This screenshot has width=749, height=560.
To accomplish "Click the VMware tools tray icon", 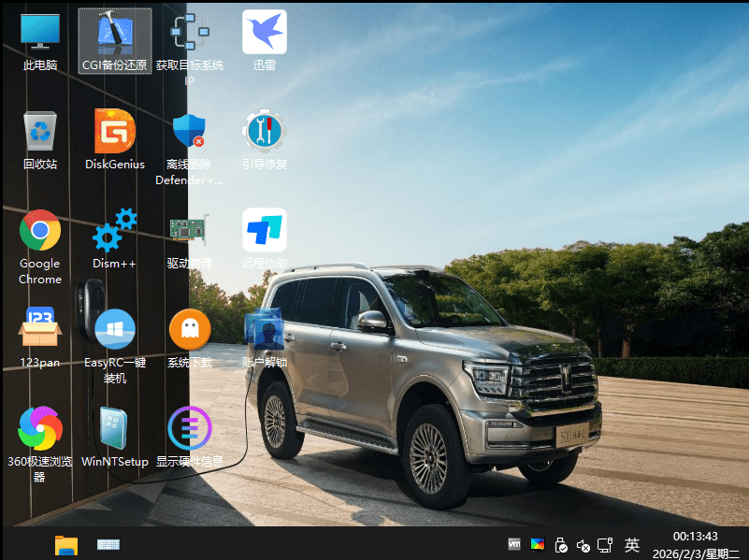I will pyautogui.click(x=514, y=544).
